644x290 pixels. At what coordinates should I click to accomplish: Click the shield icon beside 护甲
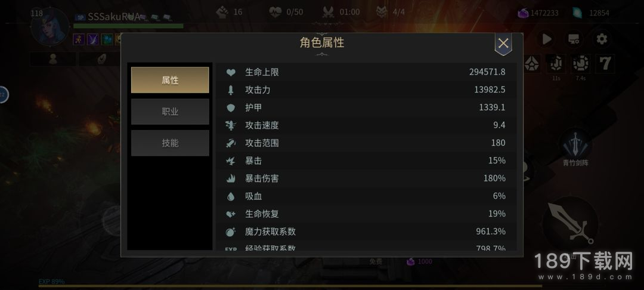[231, 107]
